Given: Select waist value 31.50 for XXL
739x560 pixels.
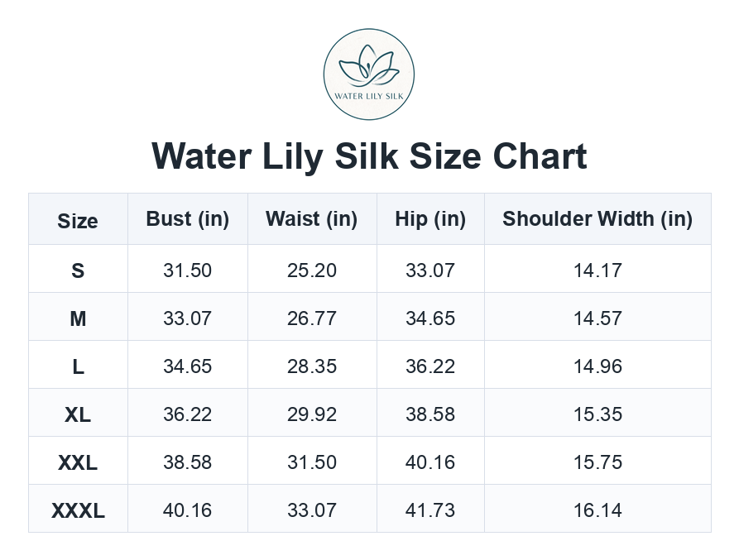Looking at the screenshot, I should coord(311,462).
